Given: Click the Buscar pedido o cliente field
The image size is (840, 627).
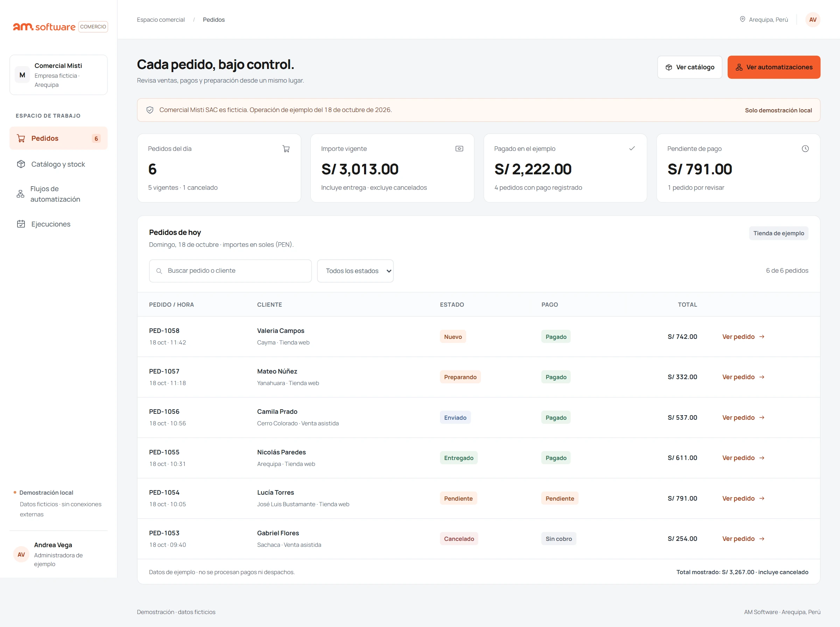Looking at the screenshot, I should pos(230,271).
